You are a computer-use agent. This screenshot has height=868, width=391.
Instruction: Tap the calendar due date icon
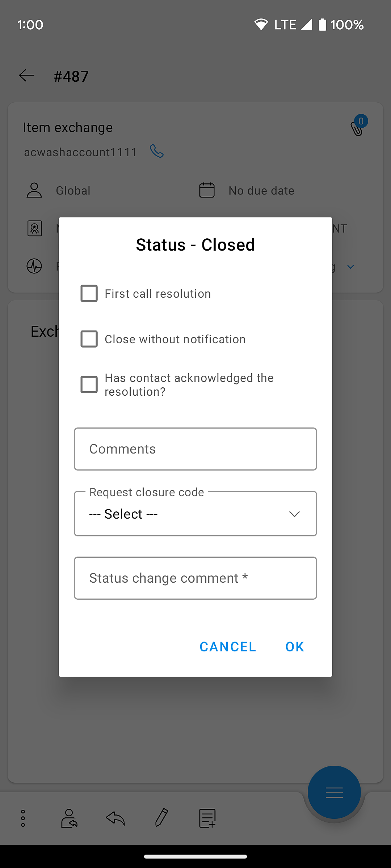pos(207,190)
